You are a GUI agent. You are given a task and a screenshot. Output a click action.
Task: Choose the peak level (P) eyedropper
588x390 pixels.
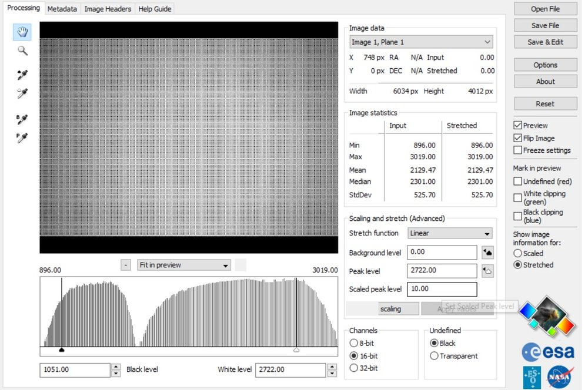click(x=22, y=137)
